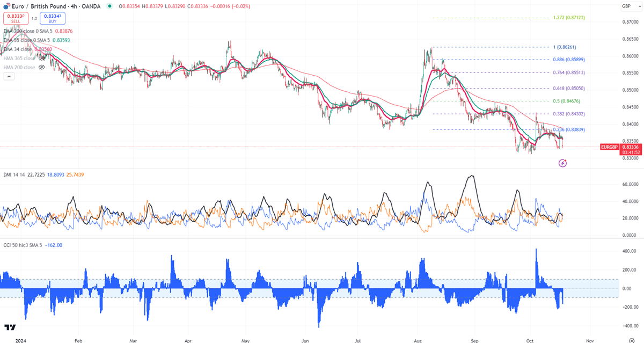The image size is (644, 343).
Task: Click the 1.272 (0.87123) Fibonacci level label
Action: pyautogui.click(x=569, y=18)
